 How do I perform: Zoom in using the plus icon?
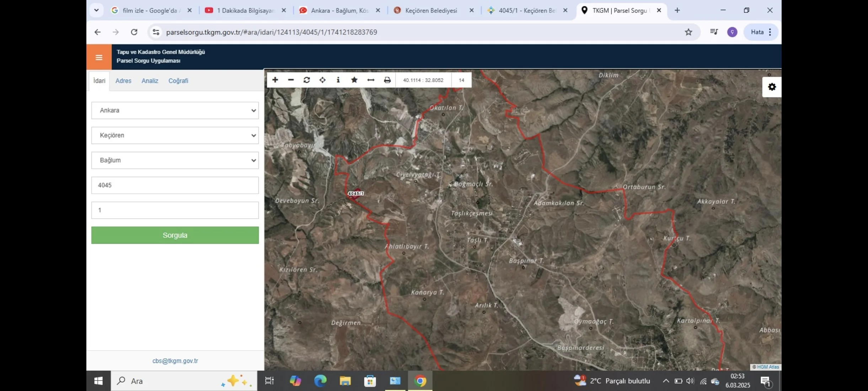click(275, 80)
